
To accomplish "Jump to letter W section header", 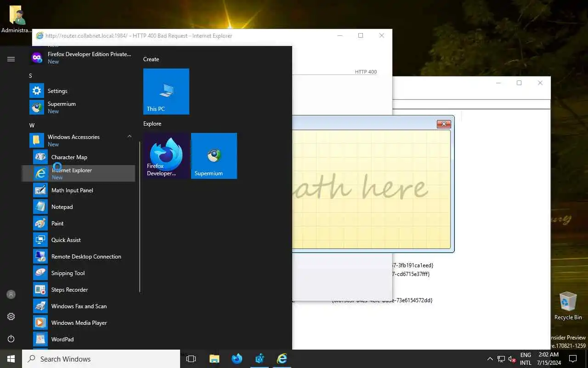I will point(32,125).
